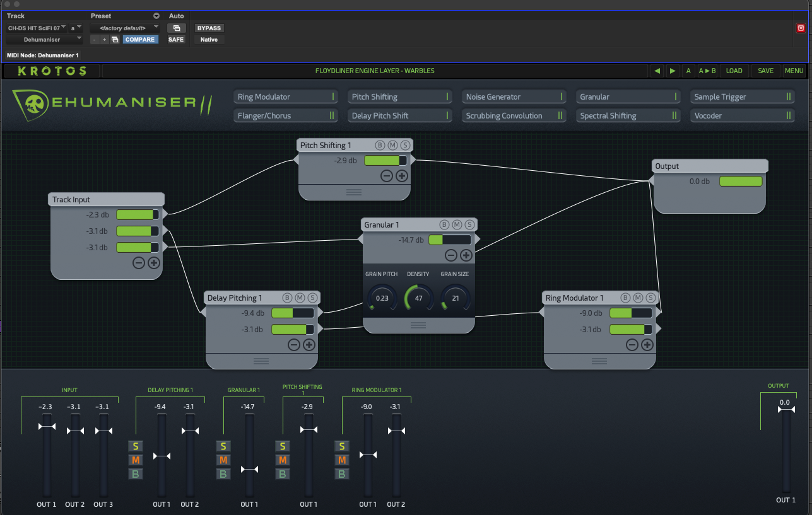
Task: Go to the previous preset arrow
Action: click(x=657, y=71)
